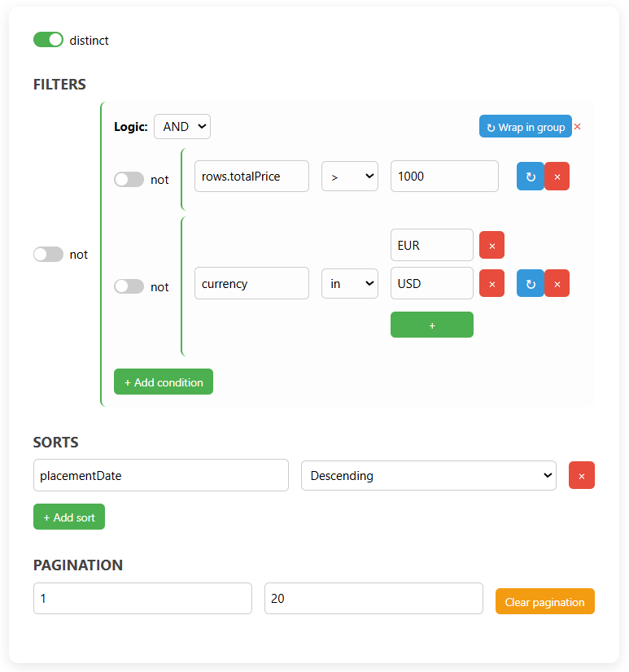Image resolution: width=629 pixels, height=672 pixels.
Task: Open the Logic dropdown showing AND
Action: coord(181,126)
